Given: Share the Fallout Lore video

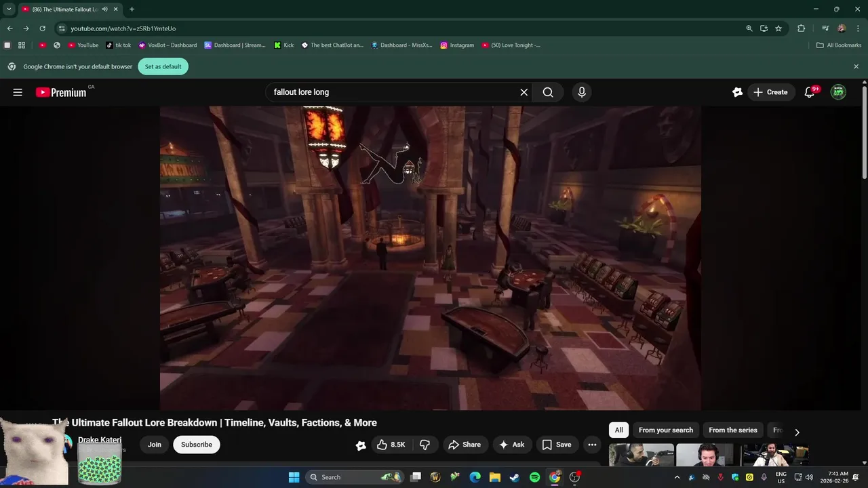Looking at the screenshot, I should 465,445.
